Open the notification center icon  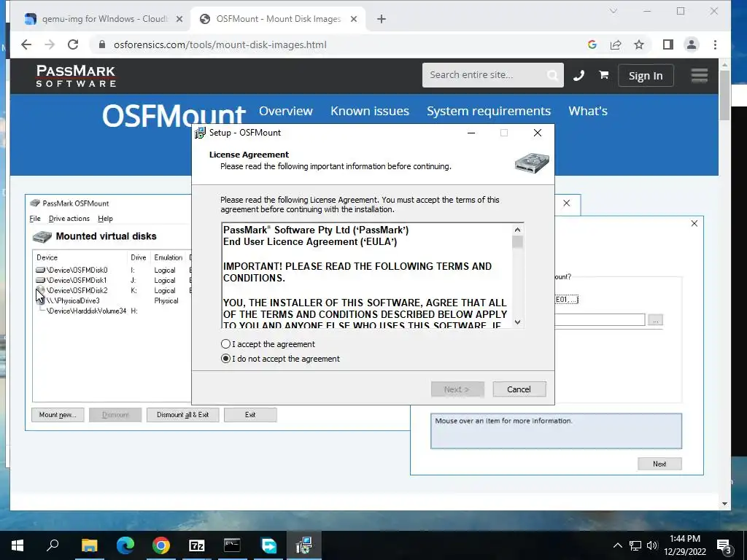[x=724, y=546]
